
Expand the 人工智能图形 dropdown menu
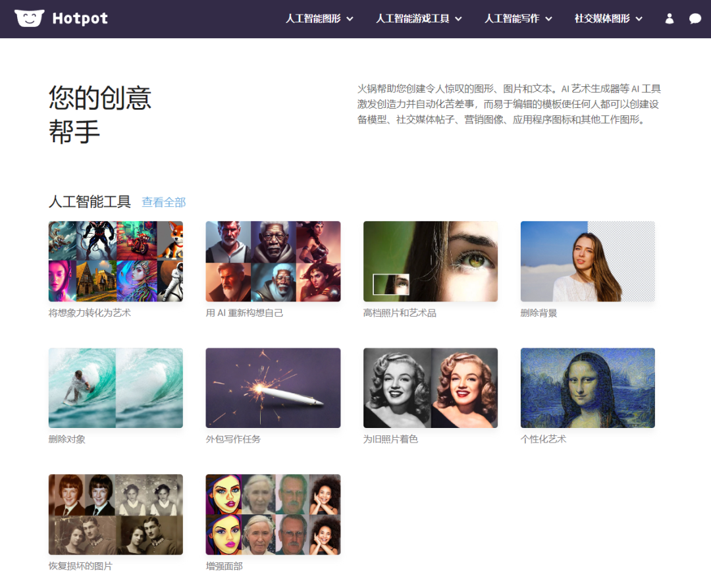click(x=319, y=19)
